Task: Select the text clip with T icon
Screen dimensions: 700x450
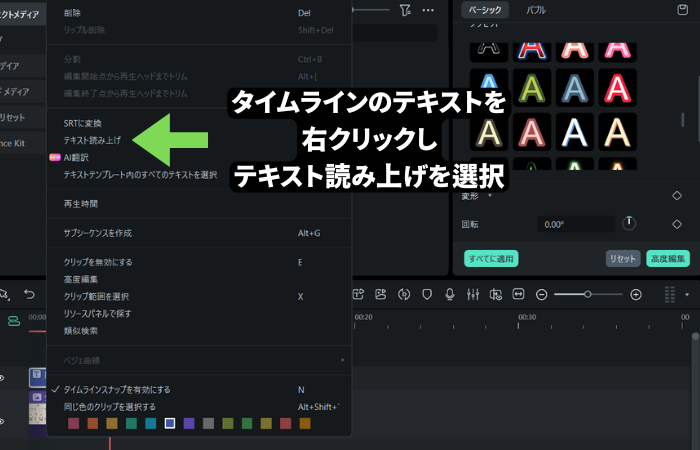Action: coord(38,377)
